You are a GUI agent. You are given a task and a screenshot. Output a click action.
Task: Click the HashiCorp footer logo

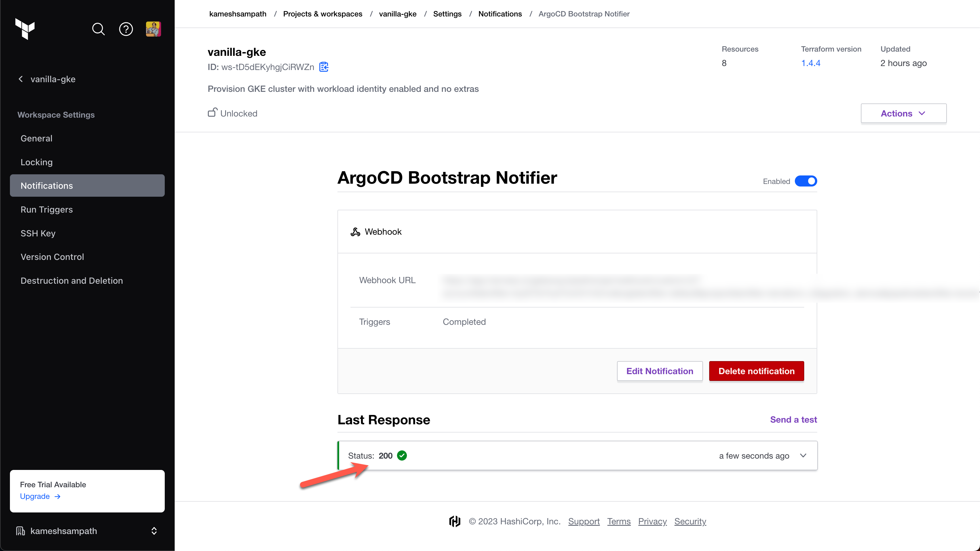click(x=455, y=521)
